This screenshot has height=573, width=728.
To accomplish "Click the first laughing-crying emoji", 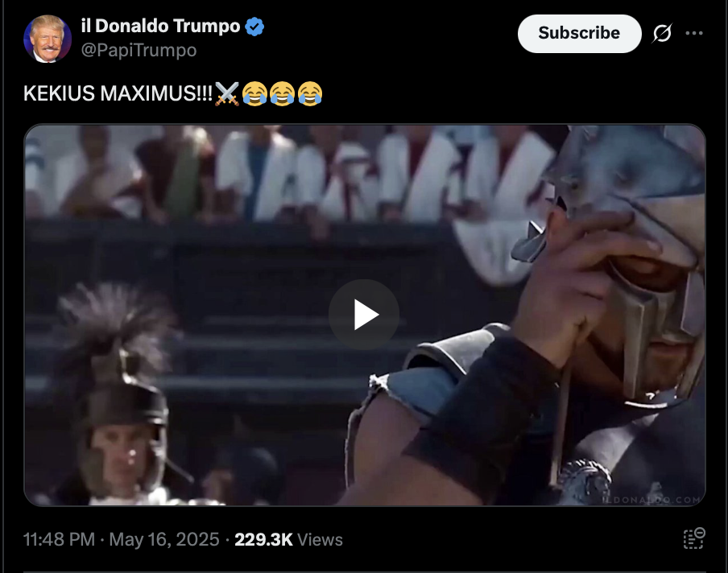I will [x=255, y=93].
